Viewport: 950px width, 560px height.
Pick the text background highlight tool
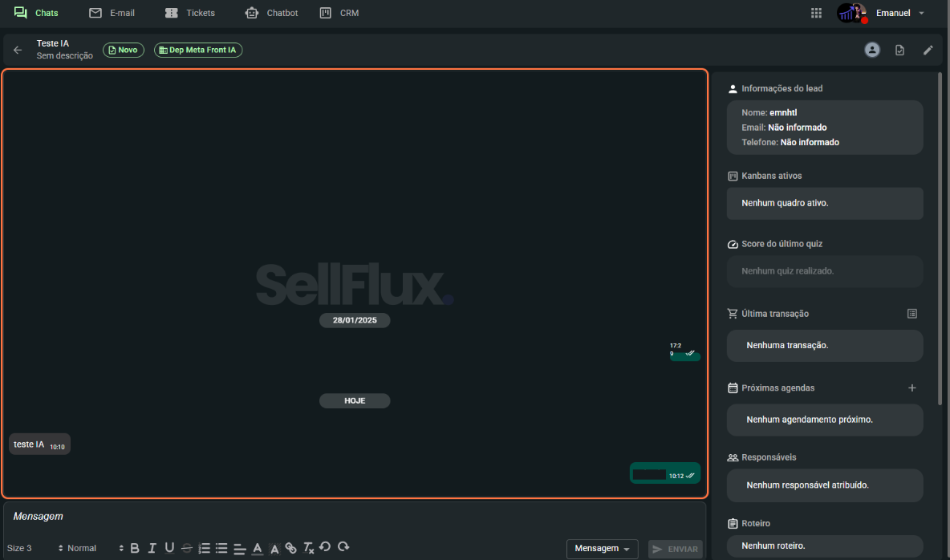[274, 549]
